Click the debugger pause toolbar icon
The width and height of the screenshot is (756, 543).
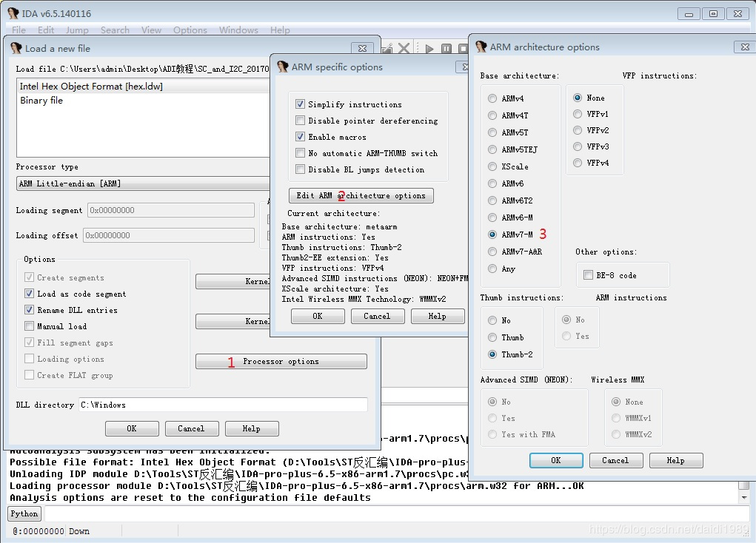tap(446, 49)
